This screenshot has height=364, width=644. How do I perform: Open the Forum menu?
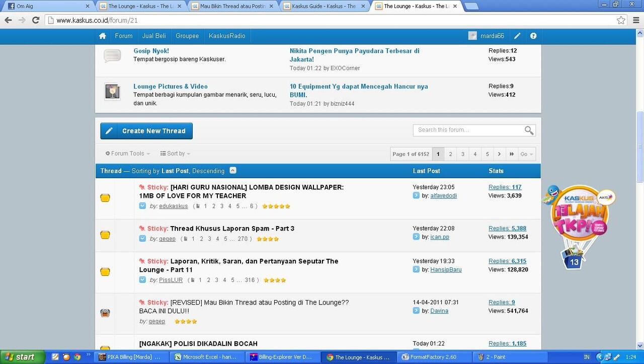point(124,36)
